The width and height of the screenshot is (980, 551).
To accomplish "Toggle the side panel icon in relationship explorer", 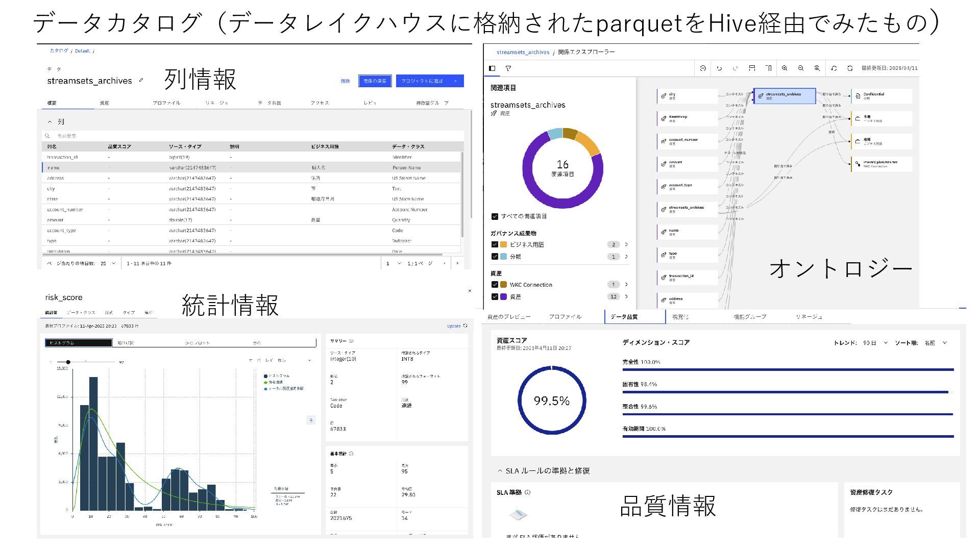I will [x=492, y=68].
